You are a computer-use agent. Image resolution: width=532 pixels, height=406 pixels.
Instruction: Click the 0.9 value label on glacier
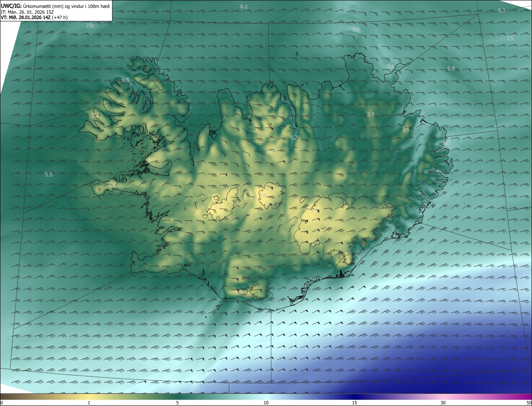(x=264, y=194)
